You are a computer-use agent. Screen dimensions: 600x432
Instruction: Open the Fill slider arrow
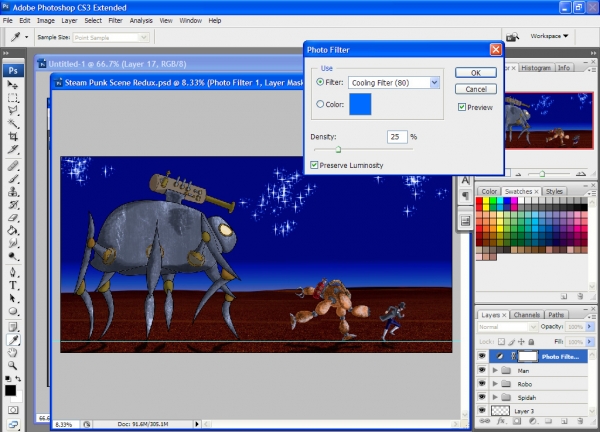tap(590, 341)
